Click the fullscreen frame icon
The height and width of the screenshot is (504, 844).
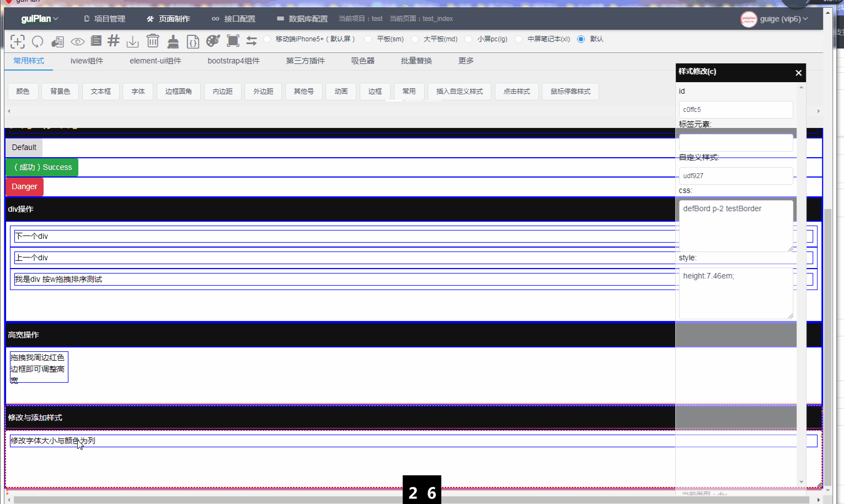coord(233,41)
